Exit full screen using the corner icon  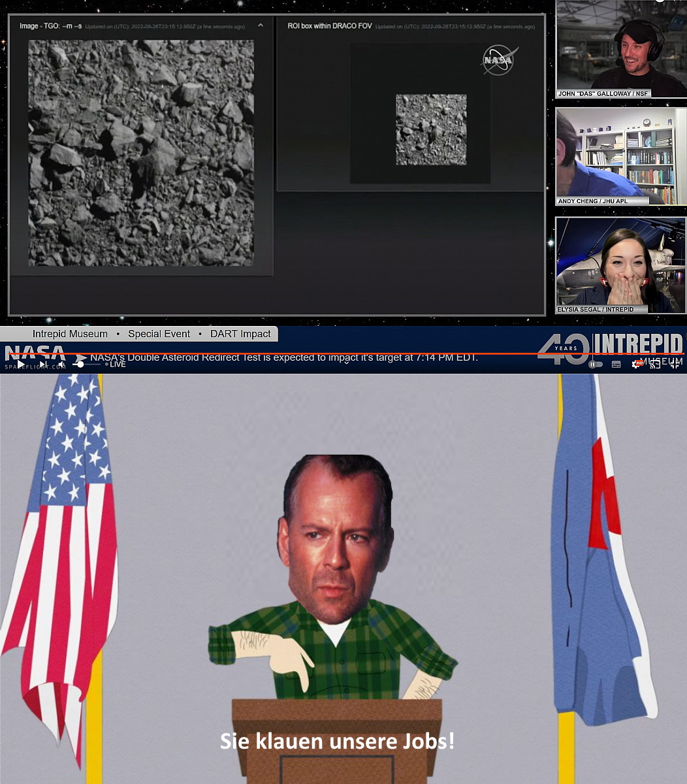click(x=675, y=364)
